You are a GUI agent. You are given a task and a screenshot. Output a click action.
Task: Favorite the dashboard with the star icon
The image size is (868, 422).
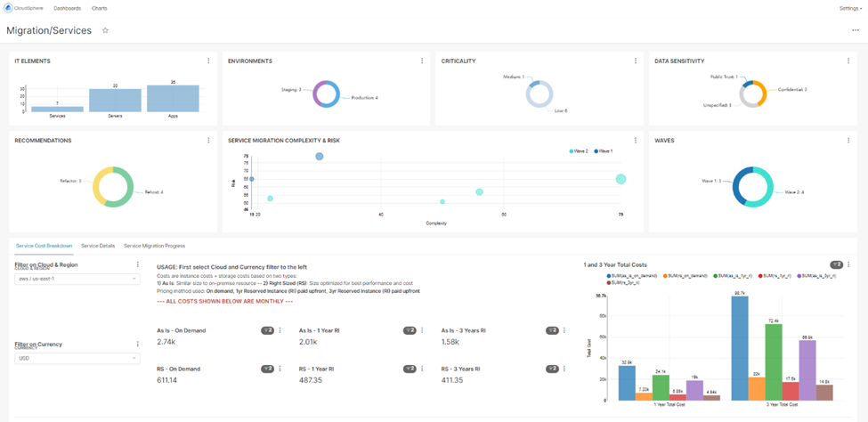click(x=105, y=30)
